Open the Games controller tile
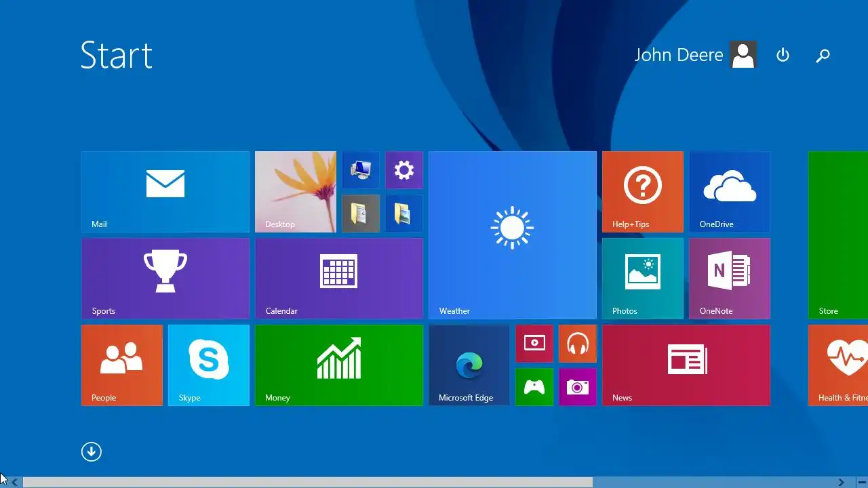 pos(534,387)
